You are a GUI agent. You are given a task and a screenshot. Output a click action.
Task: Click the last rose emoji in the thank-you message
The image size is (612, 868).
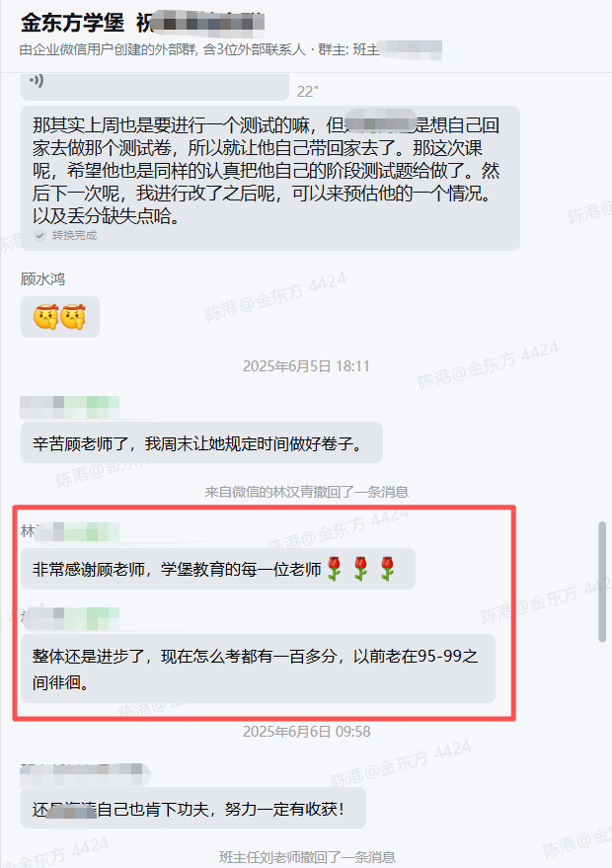387,569
